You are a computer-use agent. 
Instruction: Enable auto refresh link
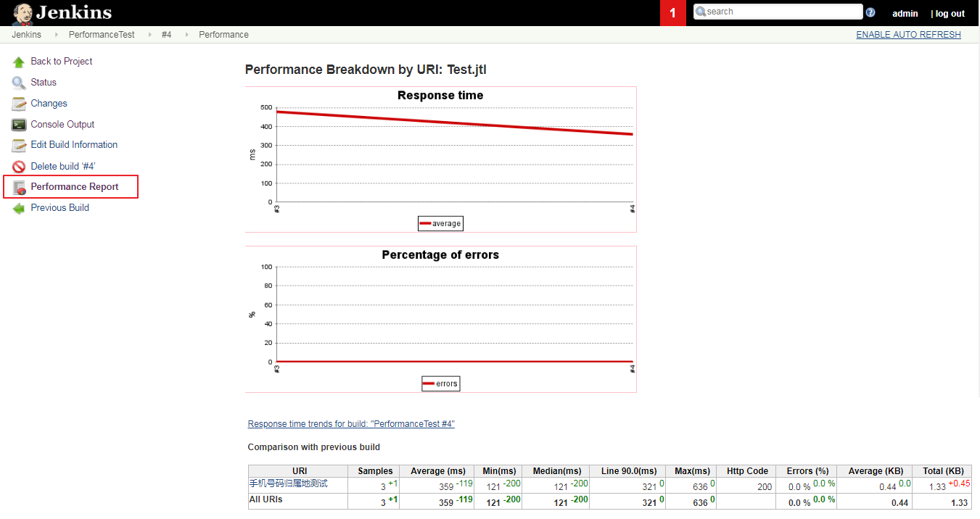[908, 35]
